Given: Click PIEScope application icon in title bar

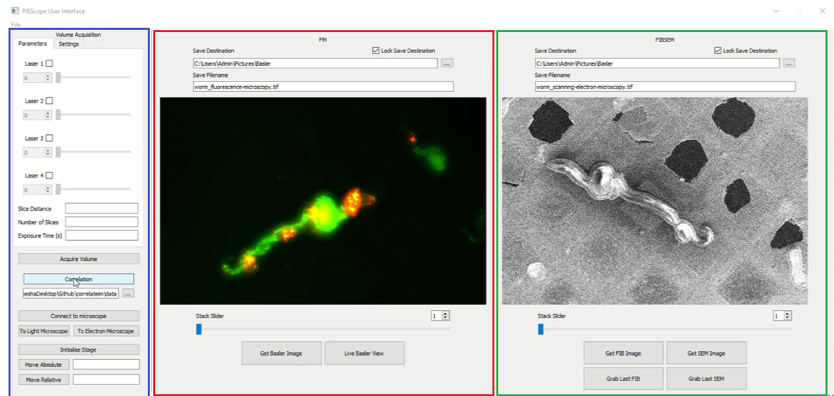Looking at the screenshot, I should (15, 11).
